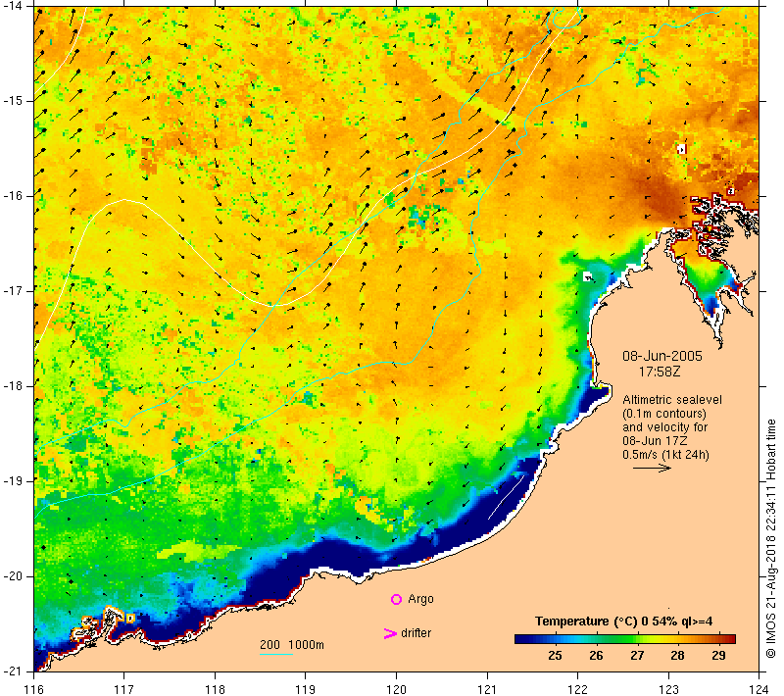Click the 'Temperature (°C) 0 54% ql>=4' title
This screenshot has height=696, width=784.
(x=623, y=621)
